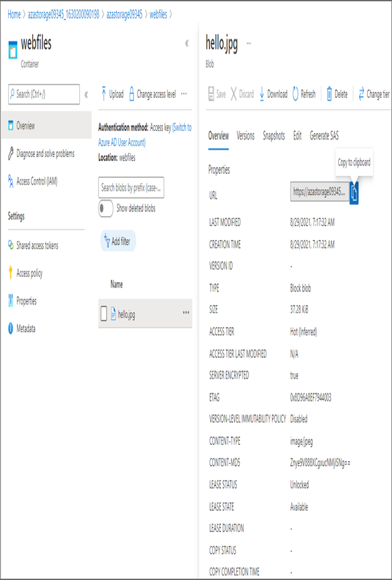Image resolution: width=392 pixels, height=580 pixels.
Task: Click the Refresh blob icon
Action: click(x=295, y=95)
